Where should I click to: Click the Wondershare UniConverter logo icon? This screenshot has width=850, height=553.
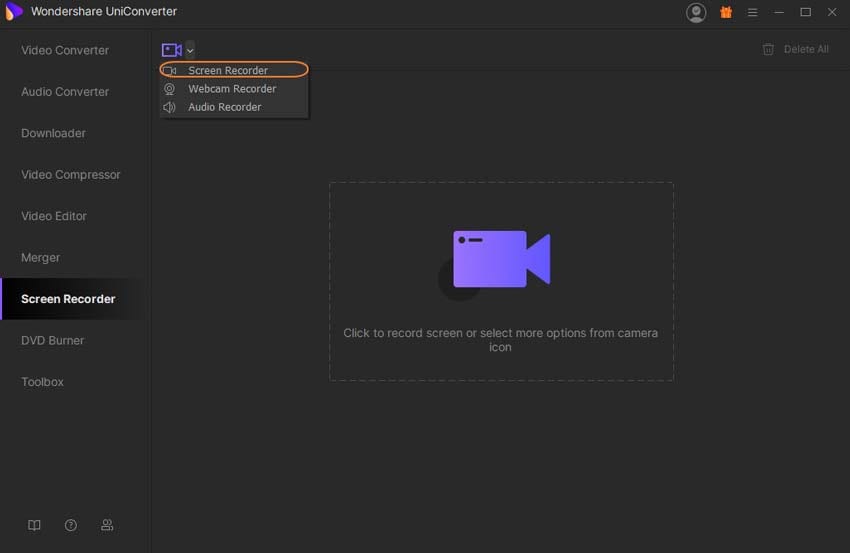[x=13, y=11]
